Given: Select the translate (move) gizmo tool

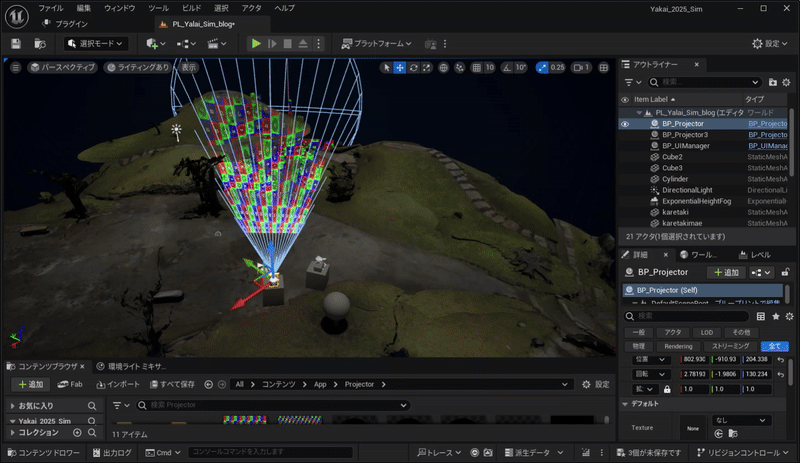Looking at the screenshot, I should 400,67.
